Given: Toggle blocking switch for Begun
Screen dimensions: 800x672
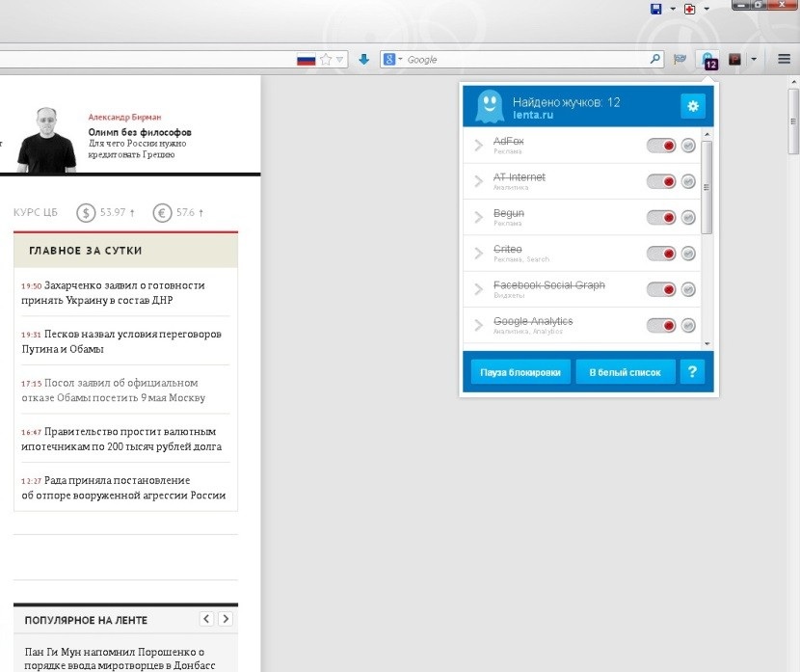Looking at the screenshot, I should pos(661,217).
